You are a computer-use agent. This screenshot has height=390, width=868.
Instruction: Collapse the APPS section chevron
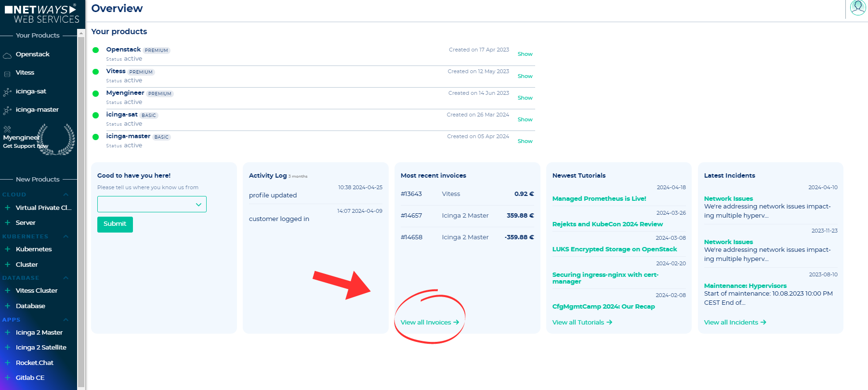[x=66, y=320]
